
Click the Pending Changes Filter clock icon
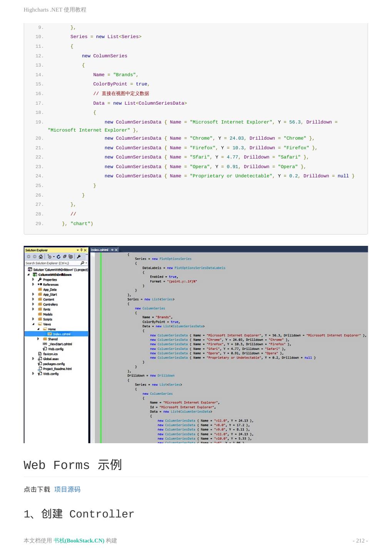(x=50, y=257)
